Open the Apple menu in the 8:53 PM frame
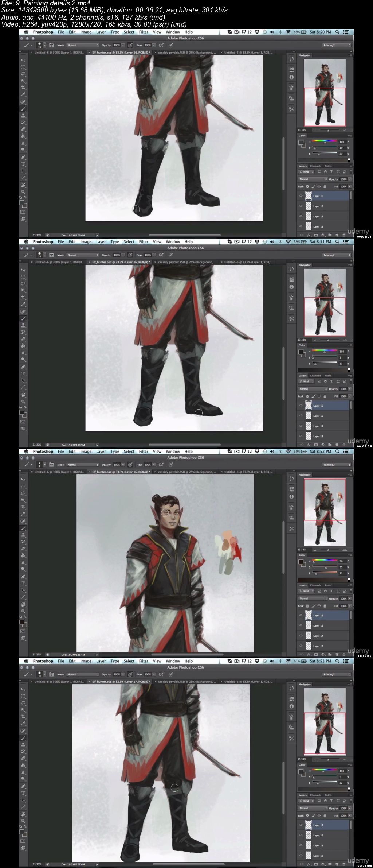 coord(26,661)
